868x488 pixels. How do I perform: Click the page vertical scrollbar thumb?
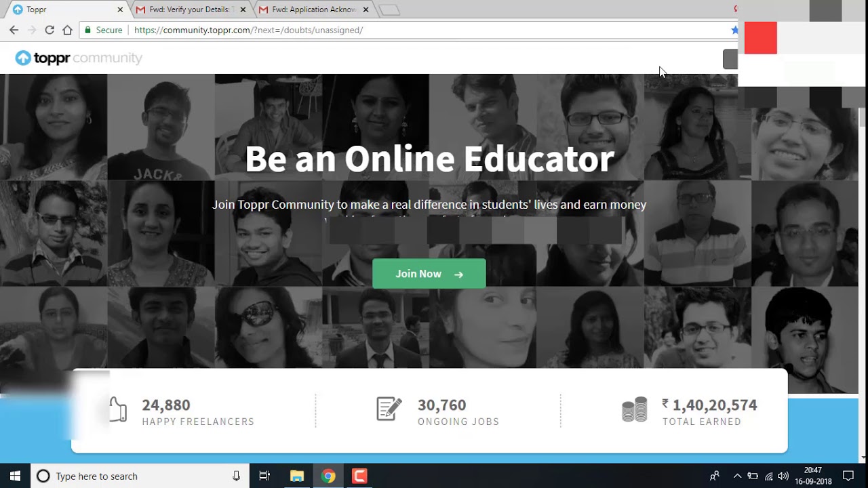coord(863,116)
